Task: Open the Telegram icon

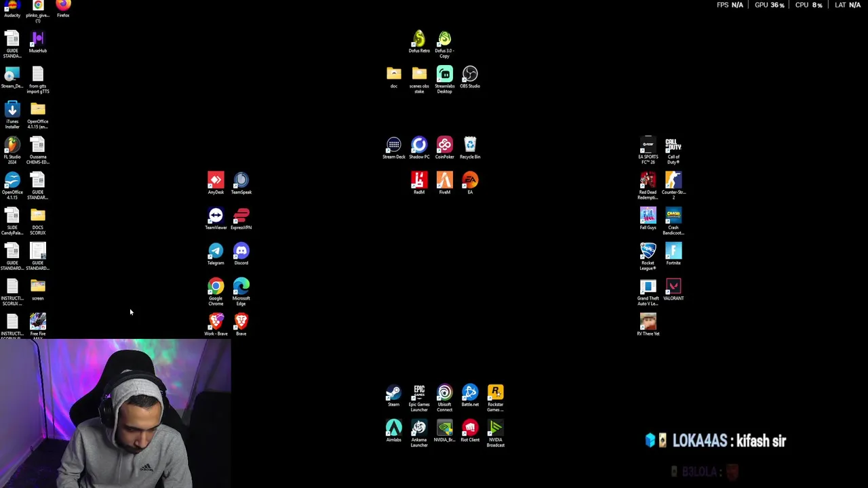Action: [x=216, y=253]
